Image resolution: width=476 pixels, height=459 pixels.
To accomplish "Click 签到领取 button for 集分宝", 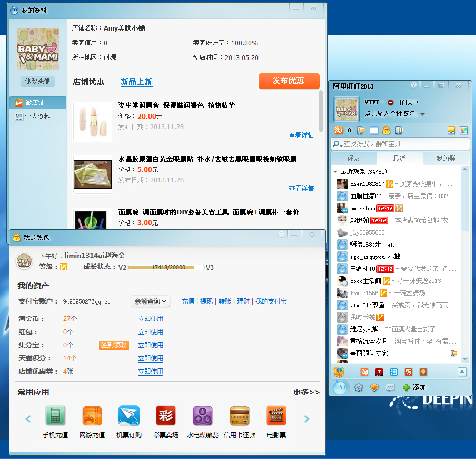I will pos(114,345).
